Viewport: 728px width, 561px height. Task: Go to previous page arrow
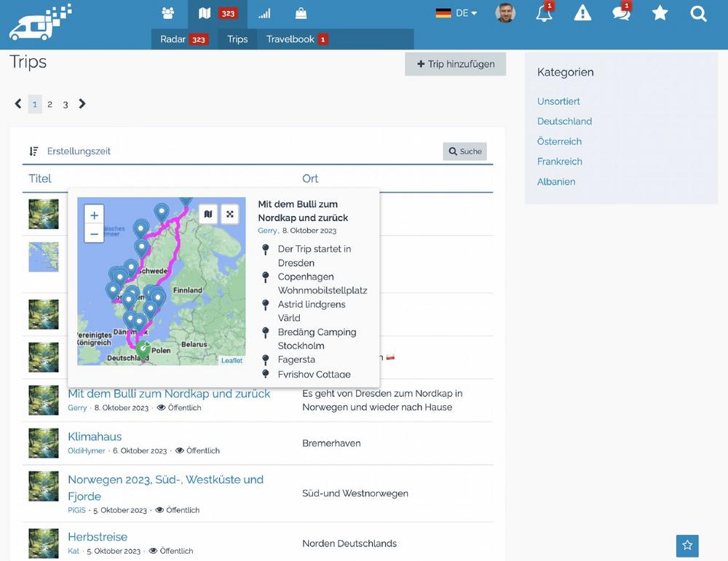[x=18, y=104]
